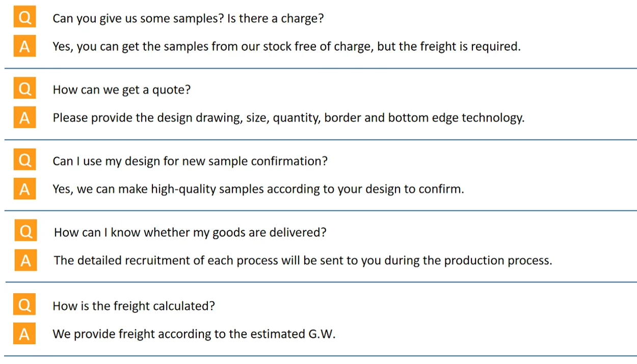
Task: Click the A icon beside the free samples answer
Action: (x=24, y=46)
